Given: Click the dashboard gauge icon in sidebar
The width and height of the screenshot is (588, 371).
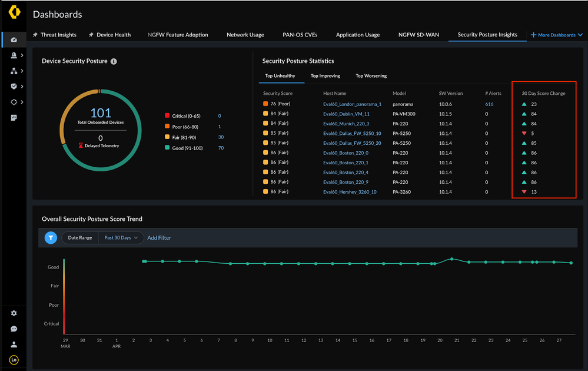Looking at the screenshot, I should coord(14,40).
